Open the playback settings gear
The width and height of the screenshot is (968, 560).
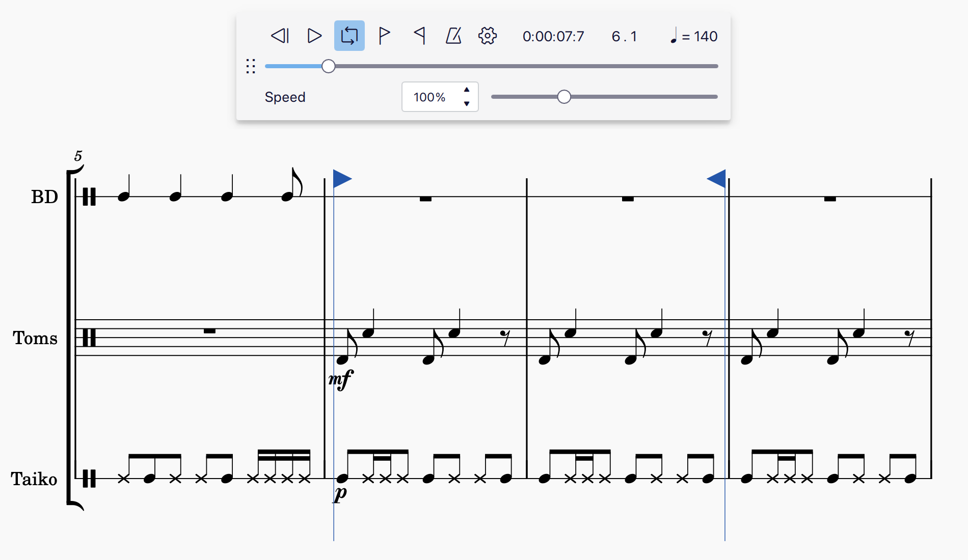point(488,36)
